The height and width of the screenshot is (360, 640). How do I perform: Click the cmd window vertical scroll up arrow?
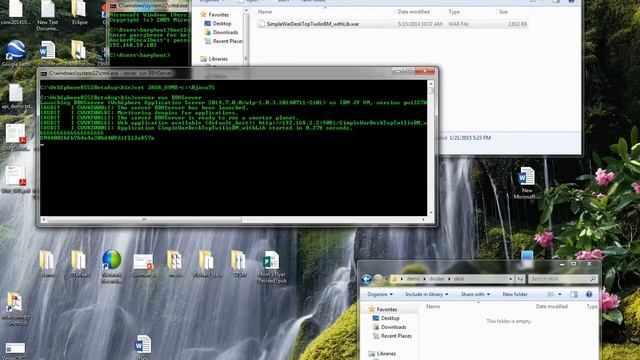point(431,83)
